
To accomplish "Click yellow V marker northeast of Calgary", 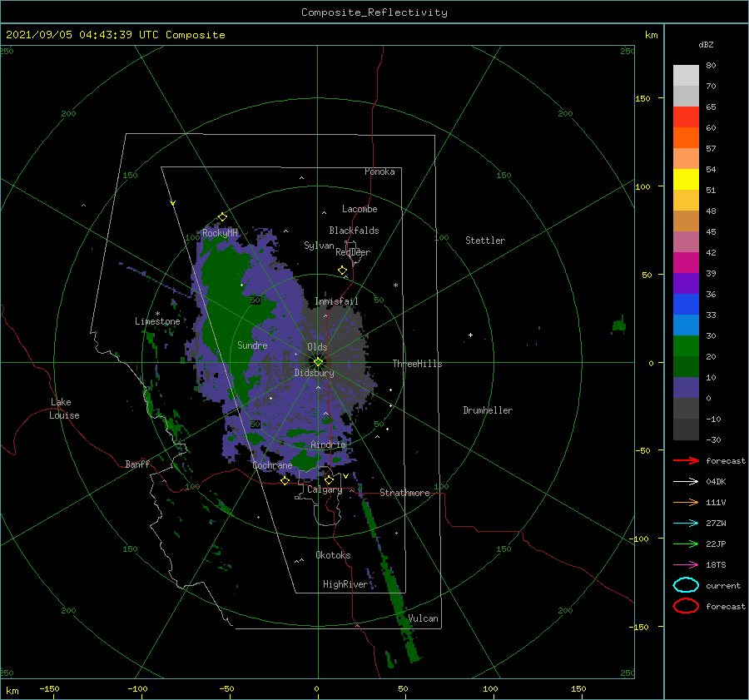I will (x=346, y=476).
